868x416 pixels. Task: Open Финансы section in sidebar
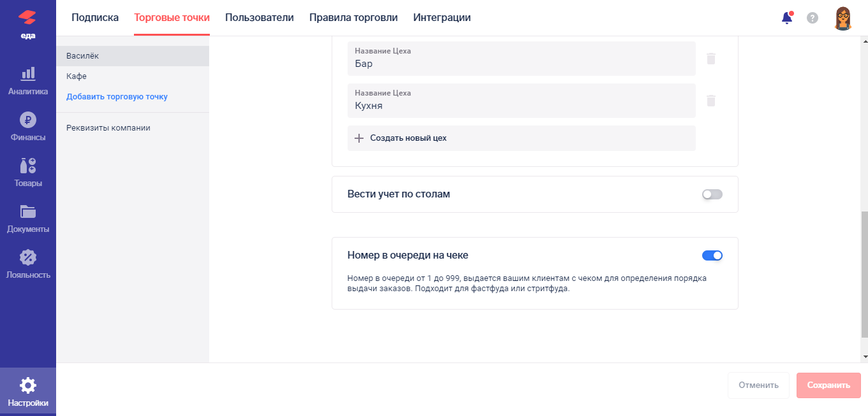pyautogui.click(x=28, y=127)
